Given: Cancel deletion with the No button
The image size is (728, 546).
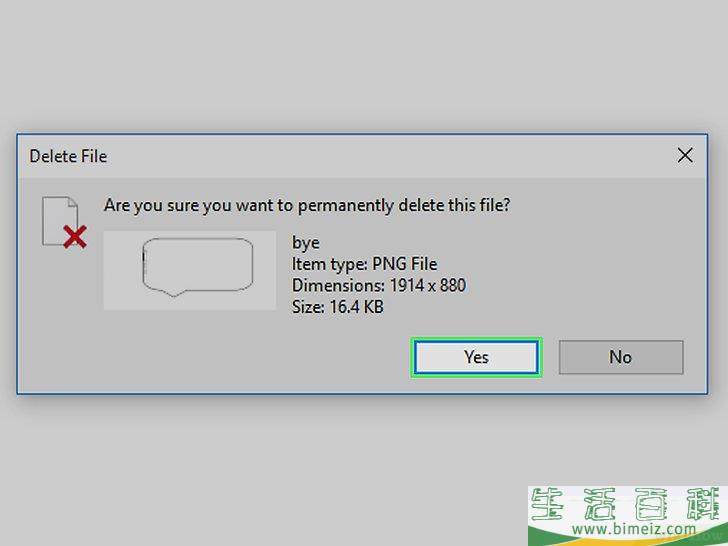Looking at the screenshot, I should click(621, 357).
